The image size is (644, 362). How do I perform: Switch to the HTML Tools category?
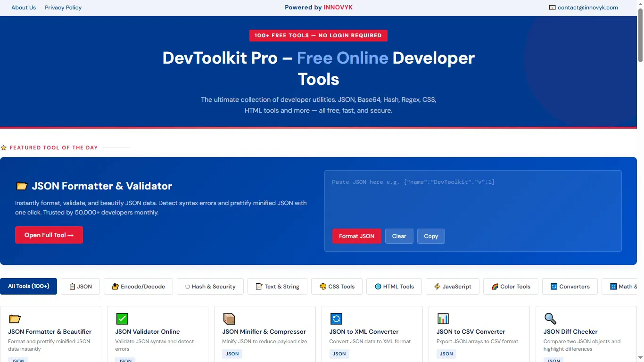(394, 286)
